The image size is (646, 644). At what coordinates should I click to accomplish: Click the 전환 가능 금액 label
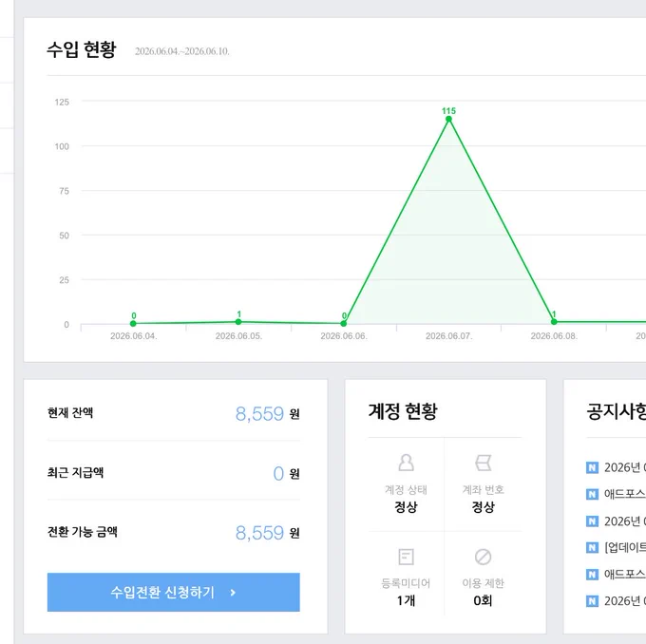pos(82,532)
